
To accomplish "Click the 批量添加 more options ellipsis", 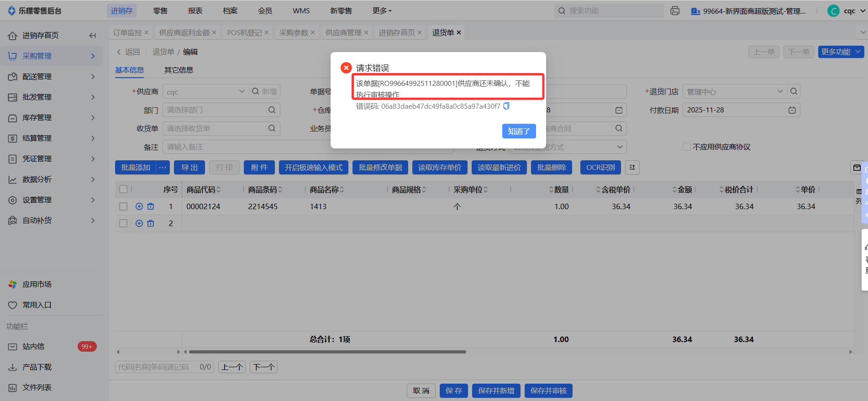I will point(163,168).
